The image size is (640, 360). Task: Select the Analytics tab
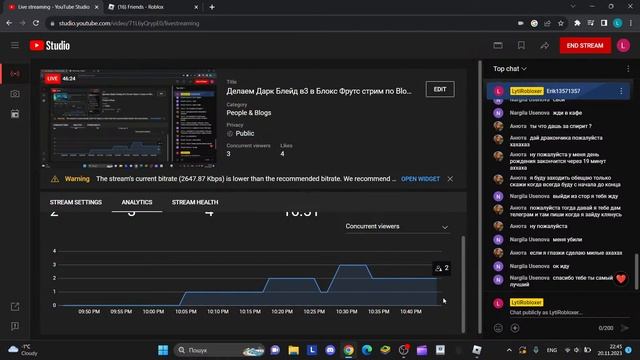click(x=137, y=202)
